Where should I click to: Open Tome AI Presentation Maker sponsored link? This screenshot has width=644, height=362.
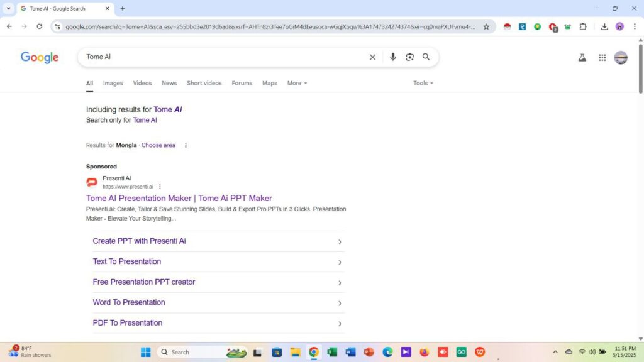[x=179, y=198]
